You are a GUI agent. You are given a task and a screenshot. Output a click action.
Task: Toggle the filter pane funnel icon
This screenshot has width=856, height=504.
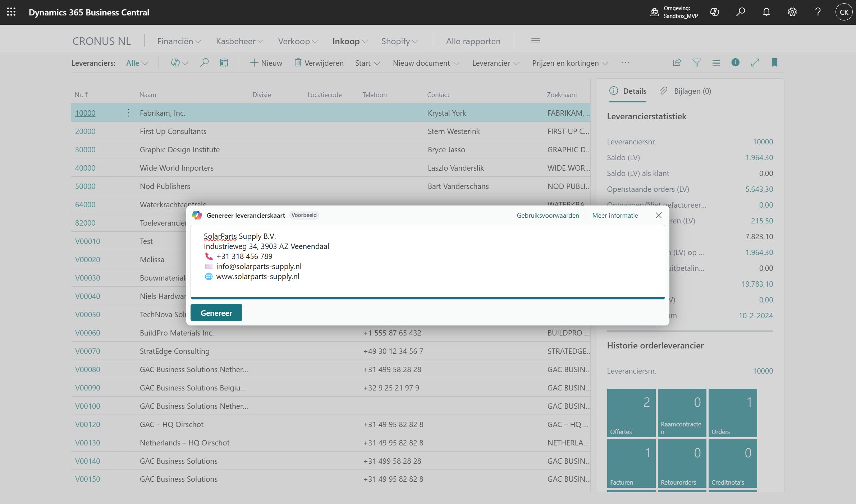coord(697,63)
